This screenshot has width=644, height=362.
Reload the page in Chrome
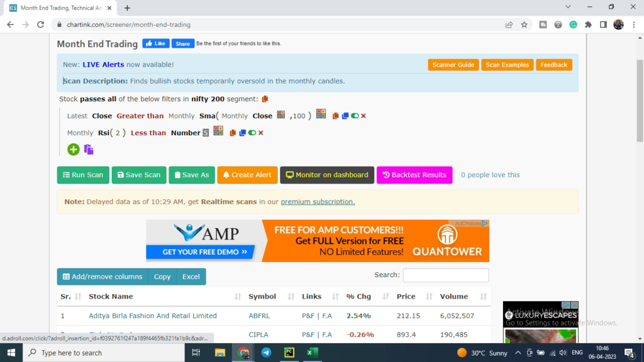[x=40, y=25]
